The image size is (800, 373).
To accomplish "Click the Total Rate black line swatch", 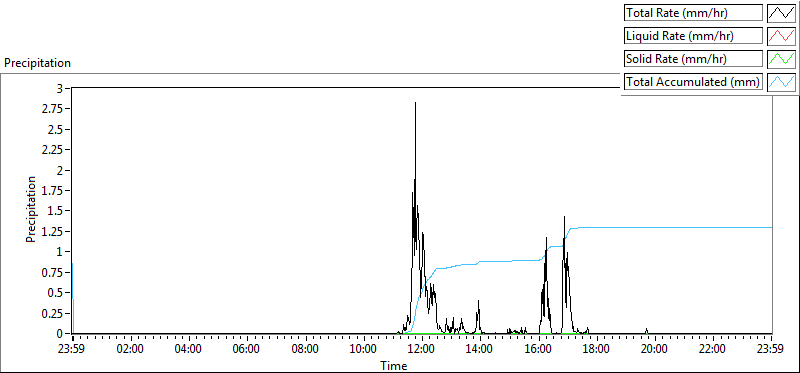I will click(781, 13).
